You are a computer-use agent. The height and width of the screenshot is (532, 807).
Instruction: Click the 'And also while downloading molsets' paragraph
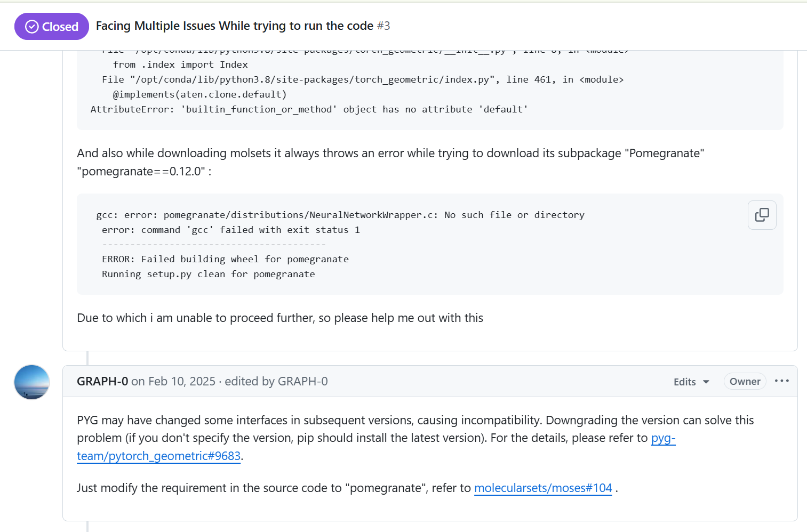click(x=390, y=162)
